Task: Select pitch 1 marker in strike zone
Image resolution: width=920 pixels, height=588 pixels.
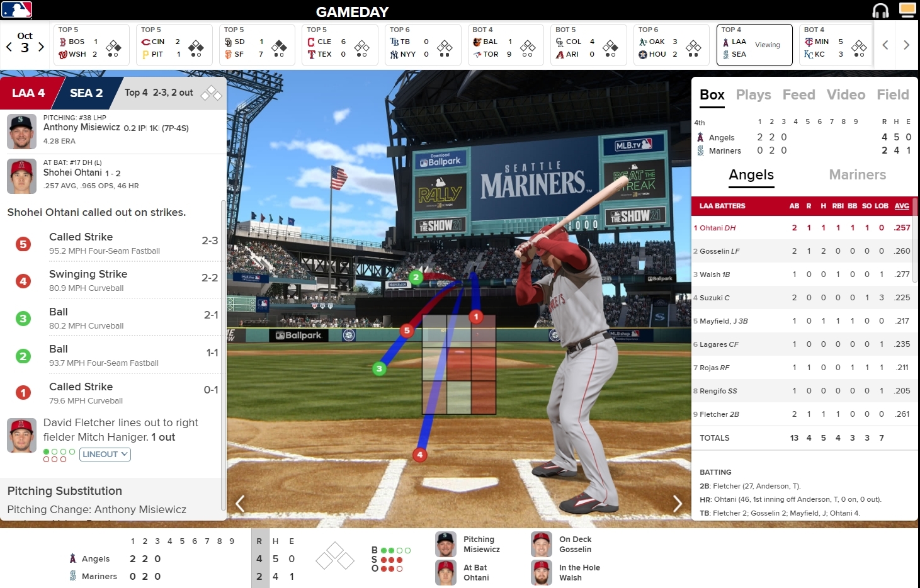Action: click(476, 317)
